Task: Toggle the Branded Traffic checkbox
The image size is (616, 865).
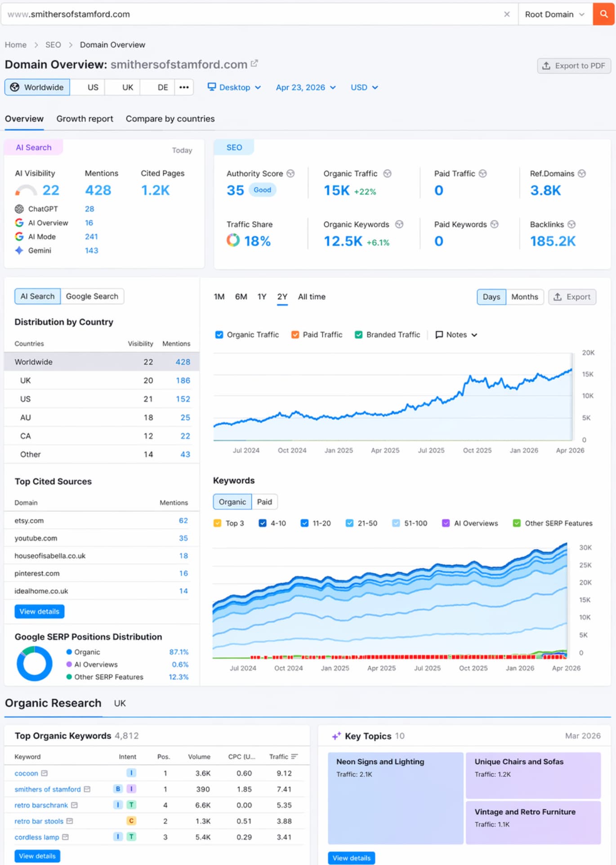Action: pos(358,334)
